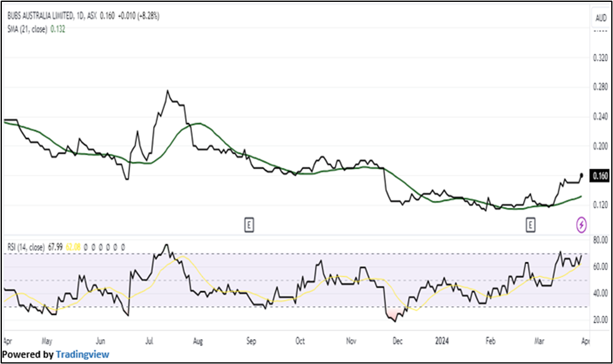This screenshot has width=613, height=364.
Task: Click the May label on time axis
Action: [x=47, y=341]
